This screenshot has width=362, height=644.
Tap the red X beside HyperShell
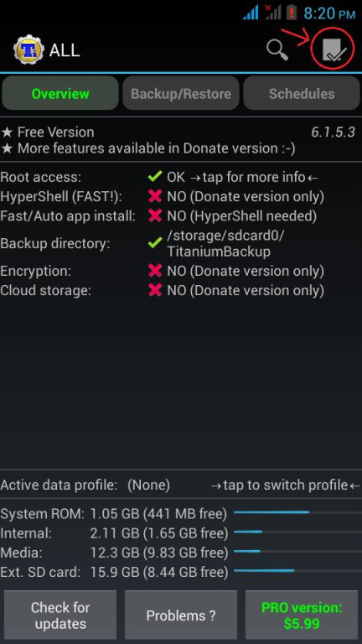click(155, 196)
